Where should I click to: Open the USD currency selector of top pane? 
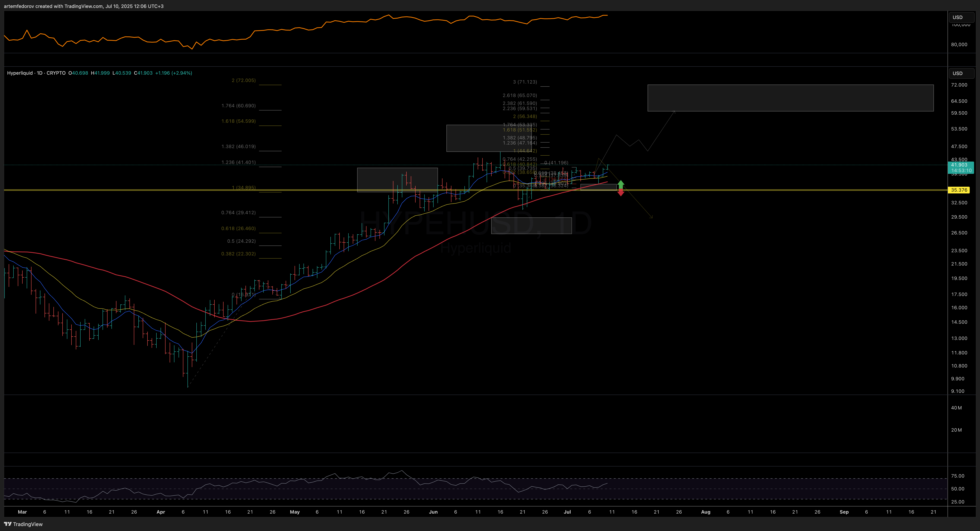(x=962, y=17)
